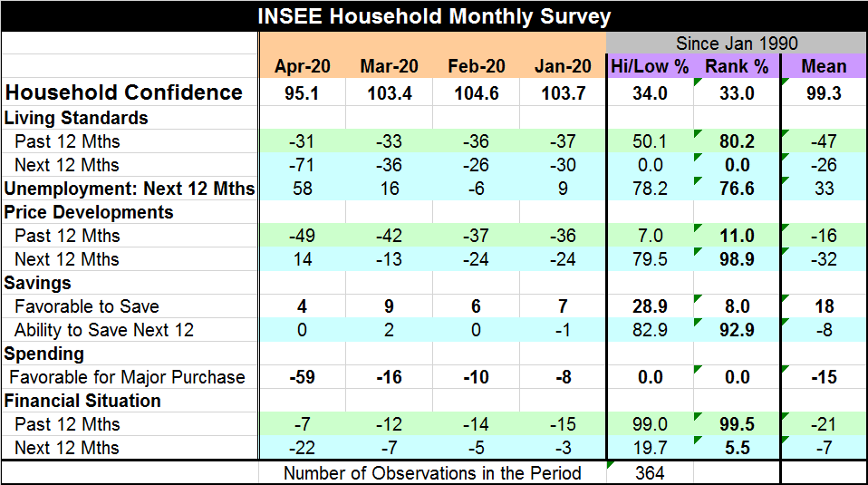Click observations count value 364

(650, 473)
